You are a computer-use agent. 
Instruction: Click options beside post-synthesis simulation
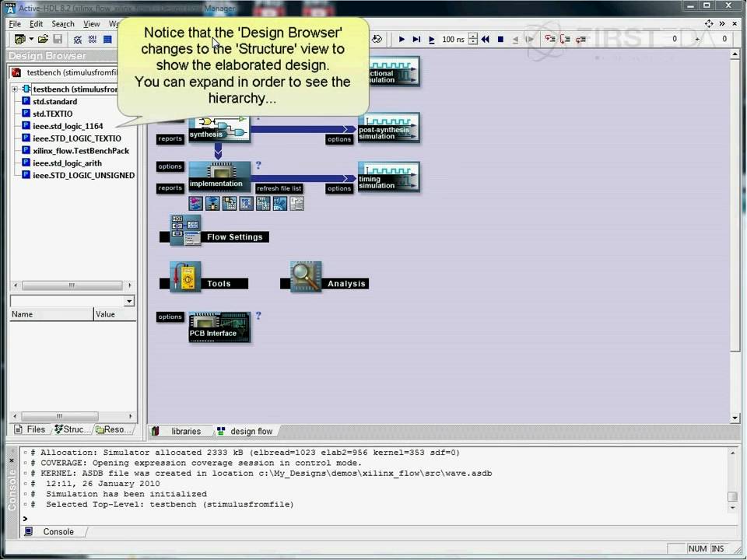click(x=339, y=139)
